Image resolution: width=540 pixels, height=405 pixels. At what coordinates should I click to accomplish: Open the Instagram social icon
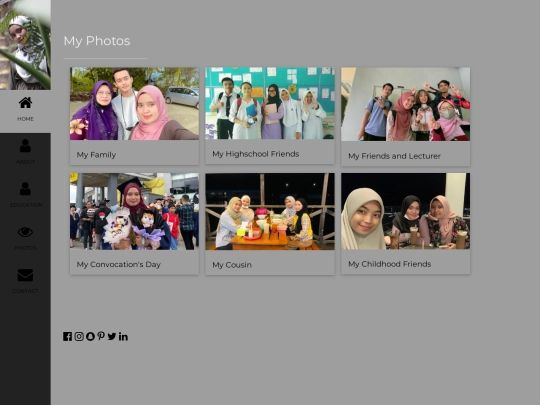pos(79,336)
